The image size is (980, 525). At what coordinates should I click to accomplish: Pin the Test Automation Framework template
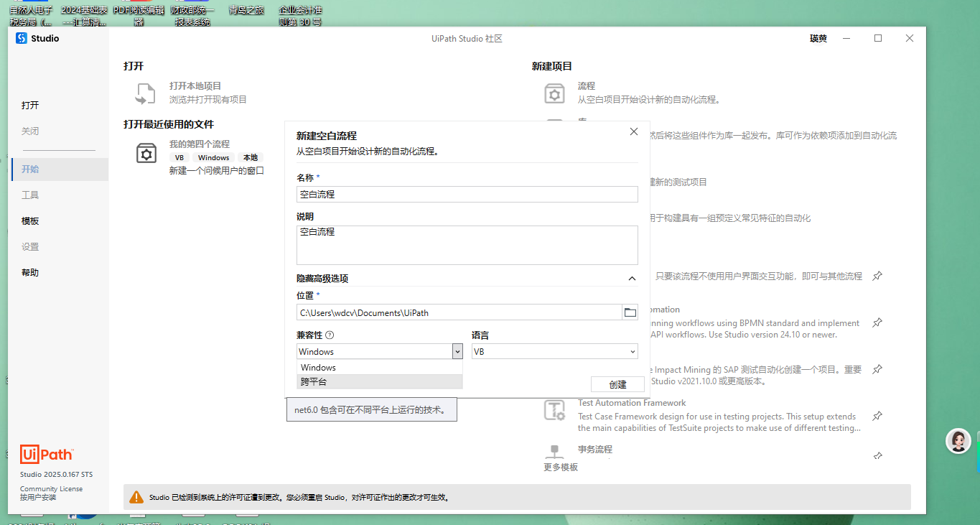pyautogui.click(x=877, y=416)
